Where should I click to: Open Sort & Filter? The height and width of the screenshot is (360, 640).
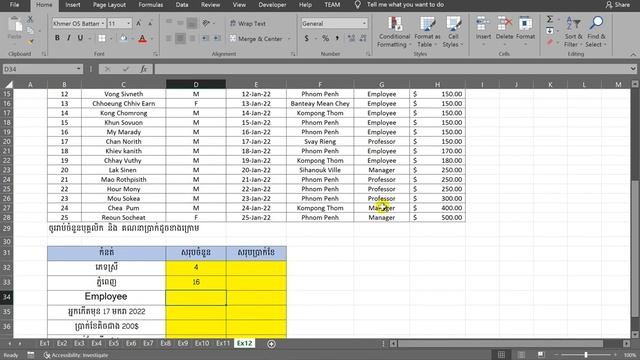[x=573, y=32]
